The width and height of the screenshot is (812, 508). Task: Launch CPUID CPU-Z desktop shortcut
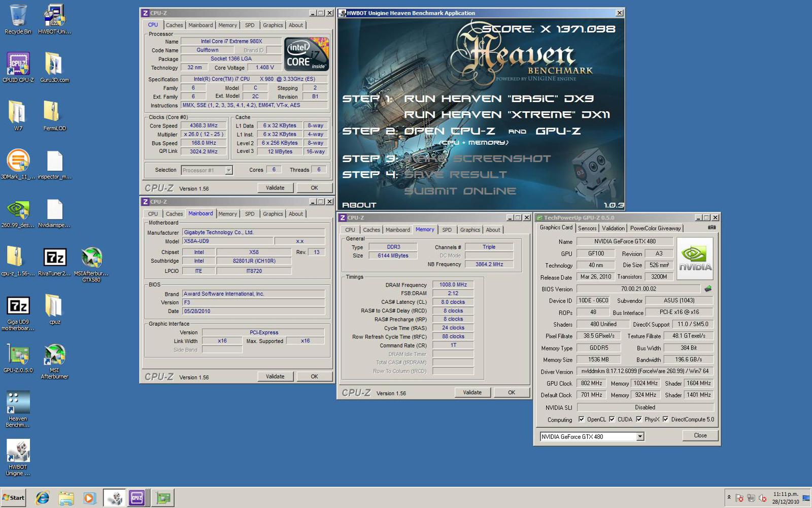point(18,68)
